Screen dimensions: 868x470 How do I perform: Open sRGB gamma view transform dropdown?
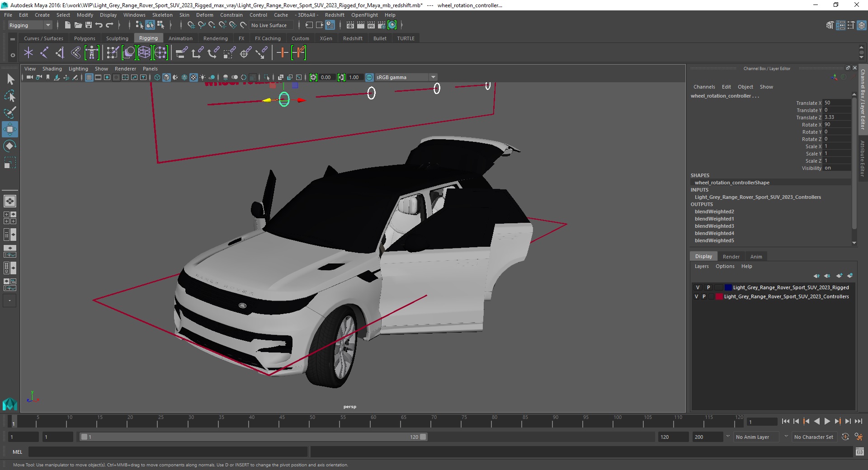[406, 77]
